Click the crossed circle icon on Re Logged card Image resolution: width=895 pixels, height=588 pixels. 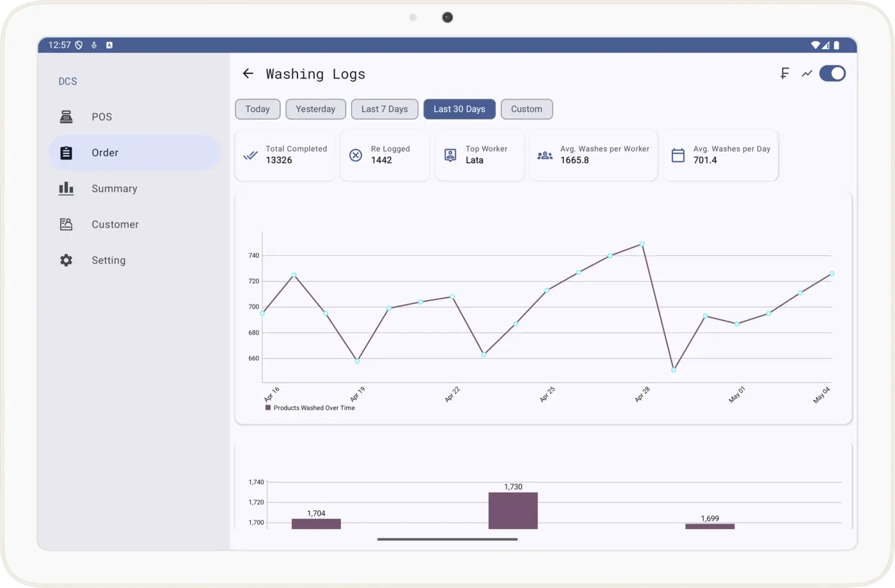356,155
